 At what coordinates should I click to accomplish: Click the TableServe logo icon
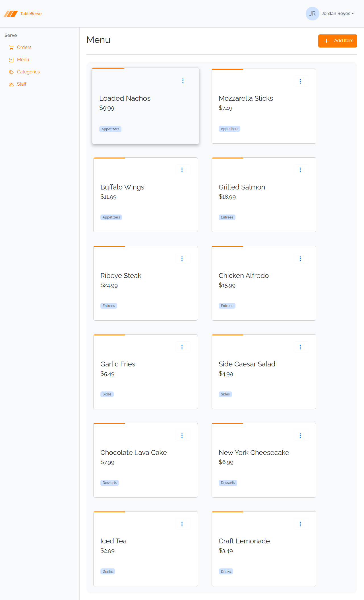pos(11,14)
